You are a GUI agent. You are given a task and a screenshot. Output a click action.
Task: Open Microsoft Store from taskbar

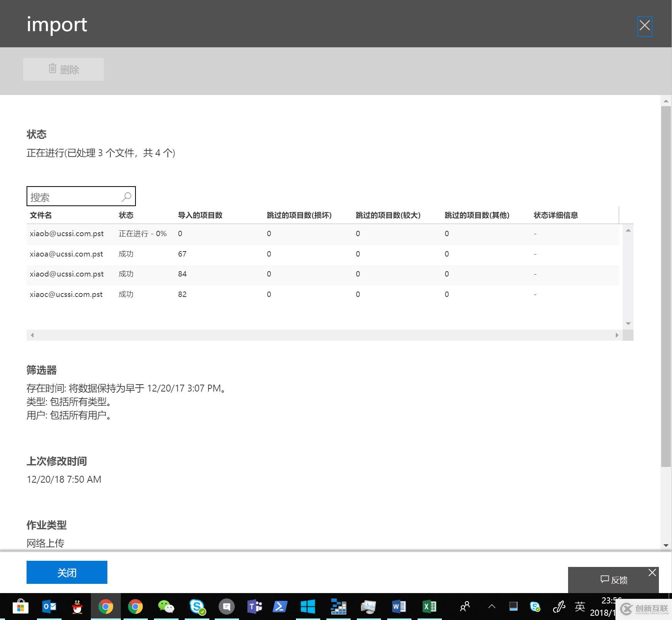[x=20, y=607]
